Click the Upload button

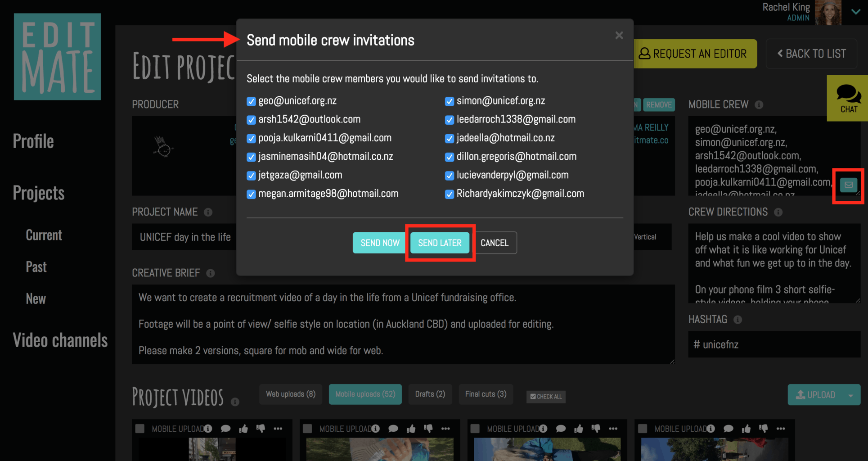click(x=815, y=395)
